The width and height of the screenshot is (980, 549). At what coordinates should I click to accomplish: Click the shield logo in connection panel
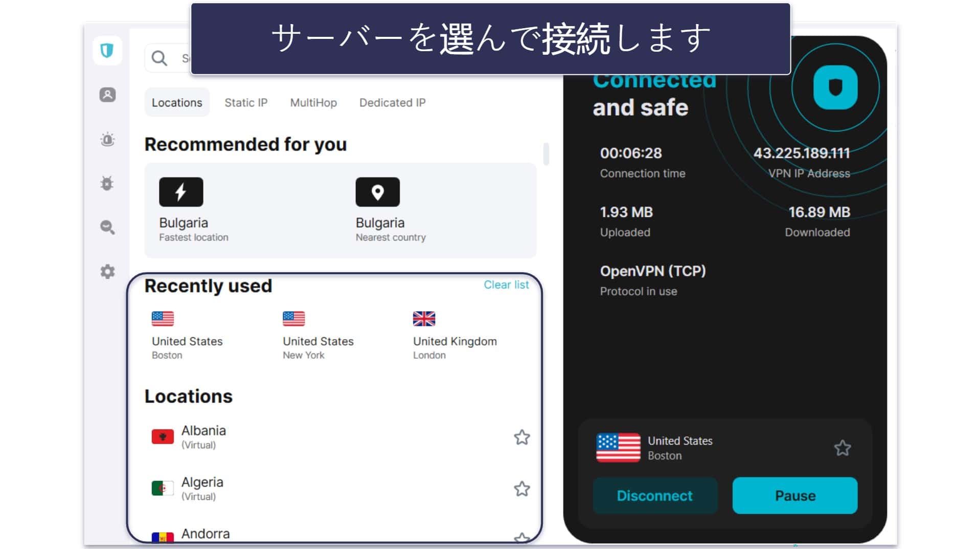pyautogui.click(x=835, y=87)
